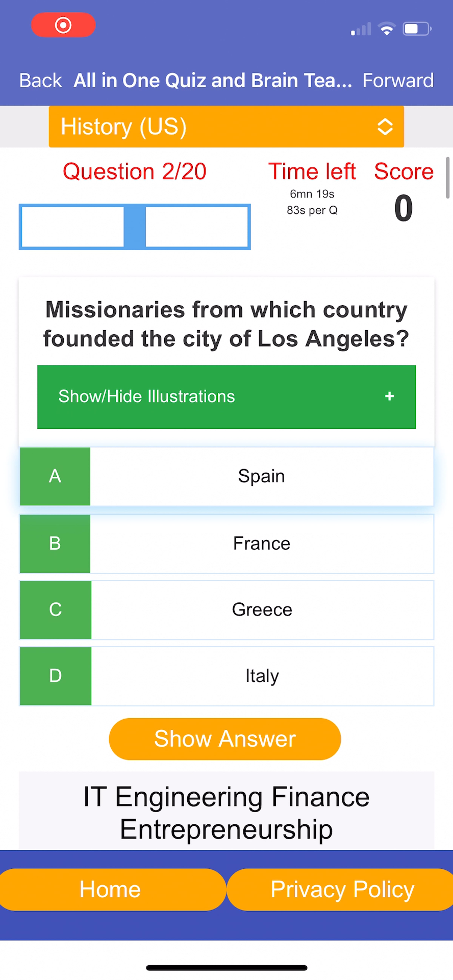Viewport: 453px width, 980px height.
Task: Tap the cellular signal bars icon
Action: tap(361, 29)
